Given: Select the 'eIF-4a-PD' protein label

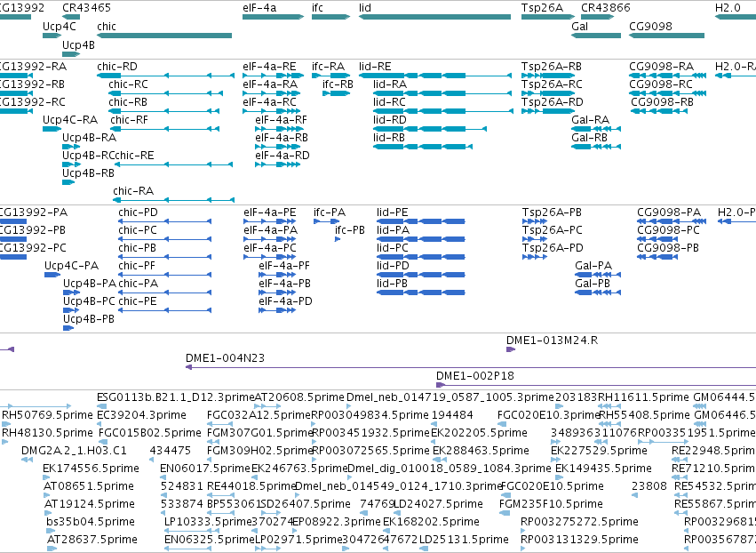Looking at the screenshot, I should point(285,301).
